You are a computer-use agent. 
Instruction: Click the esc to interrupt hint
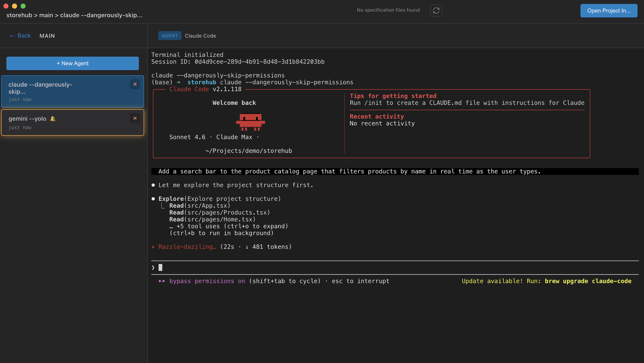[361, 281]
